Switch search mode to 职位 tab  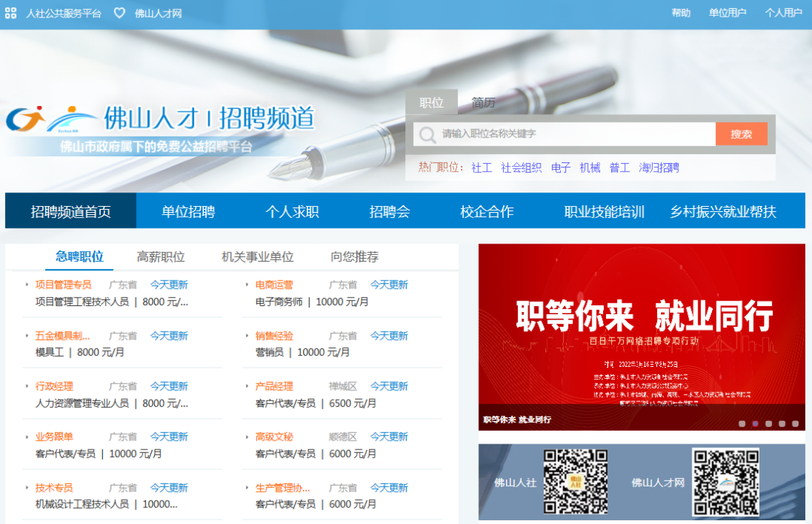pyautogui.click(x=432, y=102)
